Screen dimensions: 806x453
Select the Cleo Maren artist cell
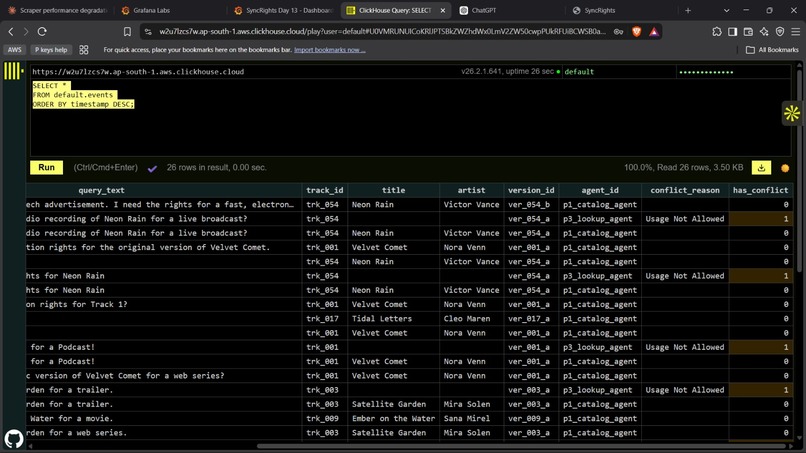(471, 319)
